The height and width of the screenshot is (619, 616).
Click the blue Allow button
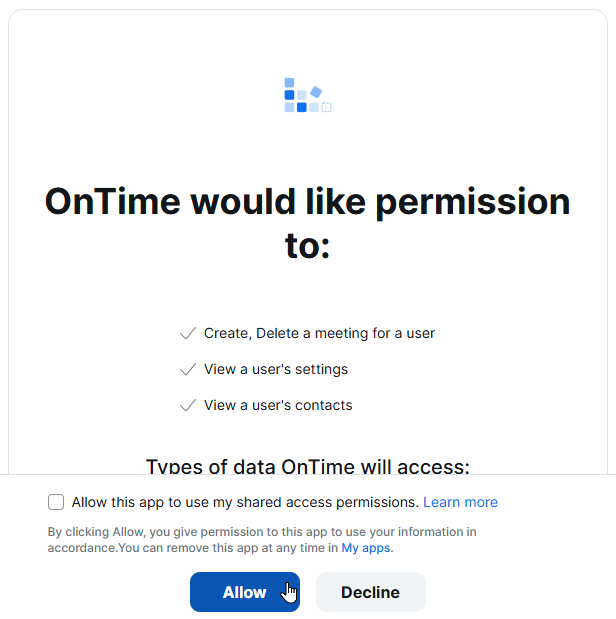coord(245,592)
